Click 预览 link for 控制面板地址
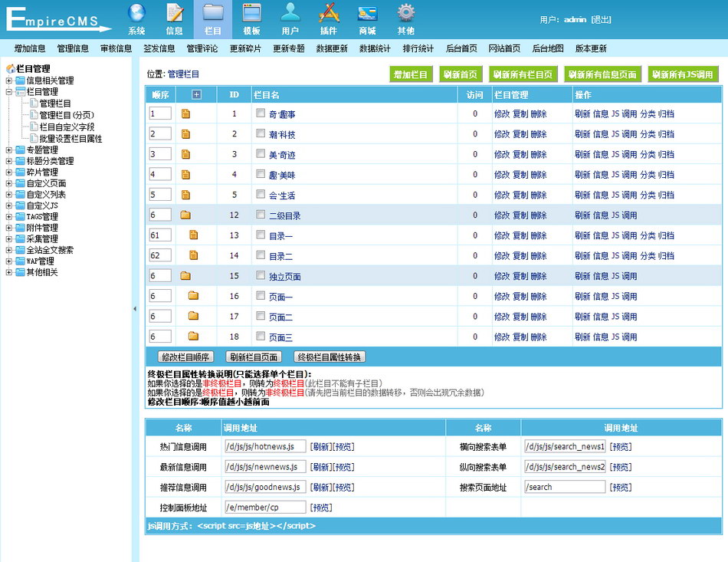Viewport: 728px width, 562px height. pos(321,508)
